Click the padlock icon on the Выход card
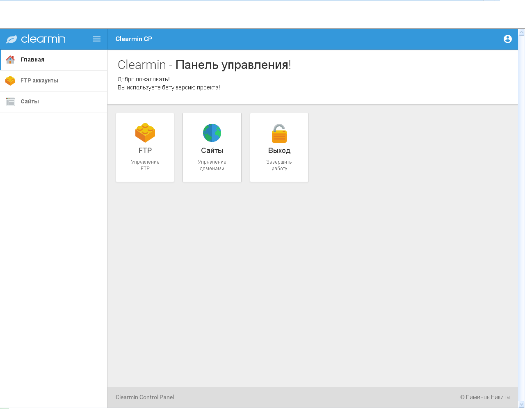 [279, 133]
